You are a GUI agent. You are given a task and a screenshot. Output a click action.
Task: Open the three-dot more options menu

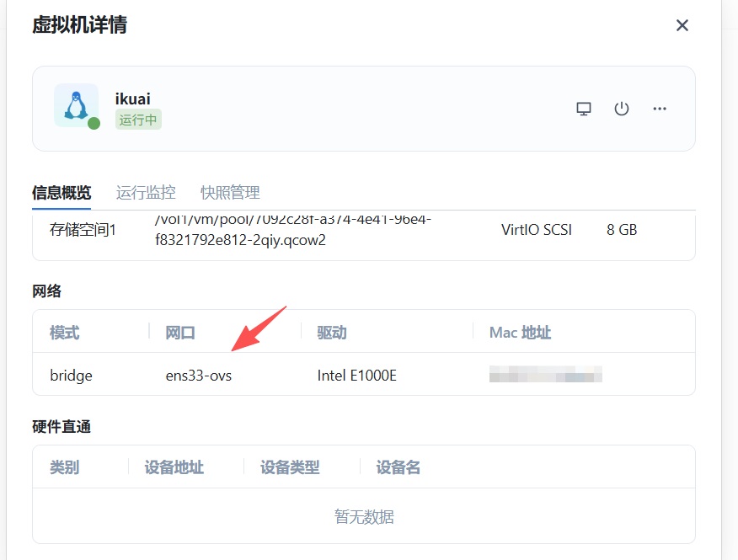(660, 109)
